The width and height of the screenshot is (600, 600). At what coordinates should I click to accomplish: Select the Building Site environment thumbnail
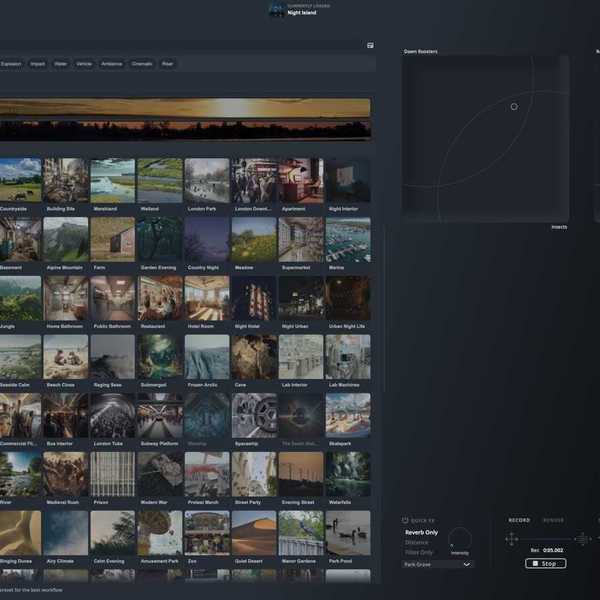click(x=66, y=180)
